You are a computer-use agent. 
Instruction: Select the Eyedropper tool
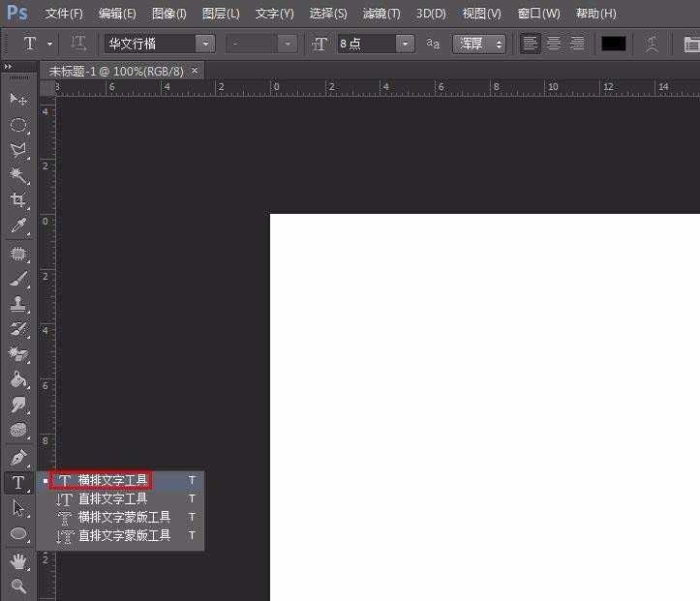click(18, 226)
